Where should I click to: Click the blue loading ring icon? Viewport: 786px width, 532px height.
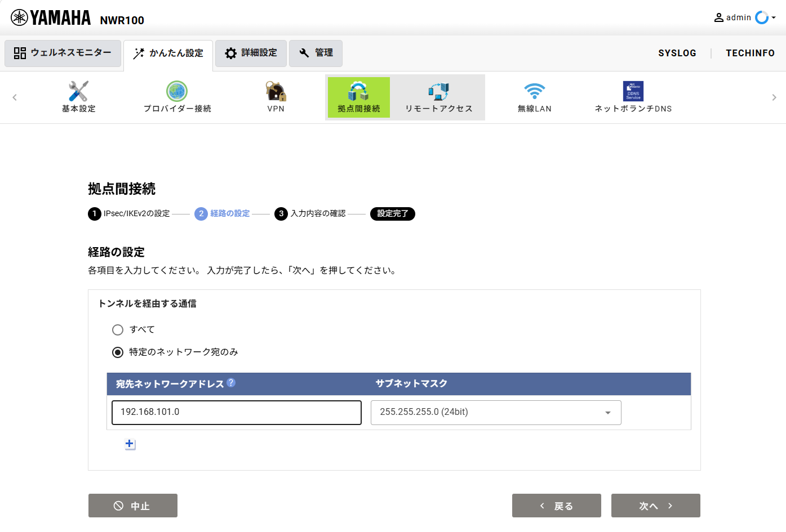tap(762, 17)
